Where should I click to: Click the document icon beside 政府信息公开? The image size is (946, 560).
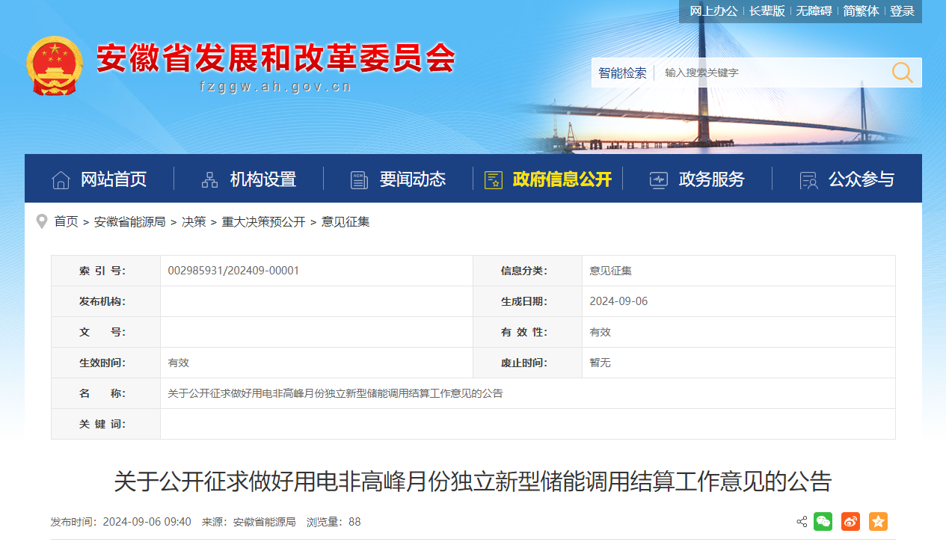pyautogui.click(x=494, y=179)
